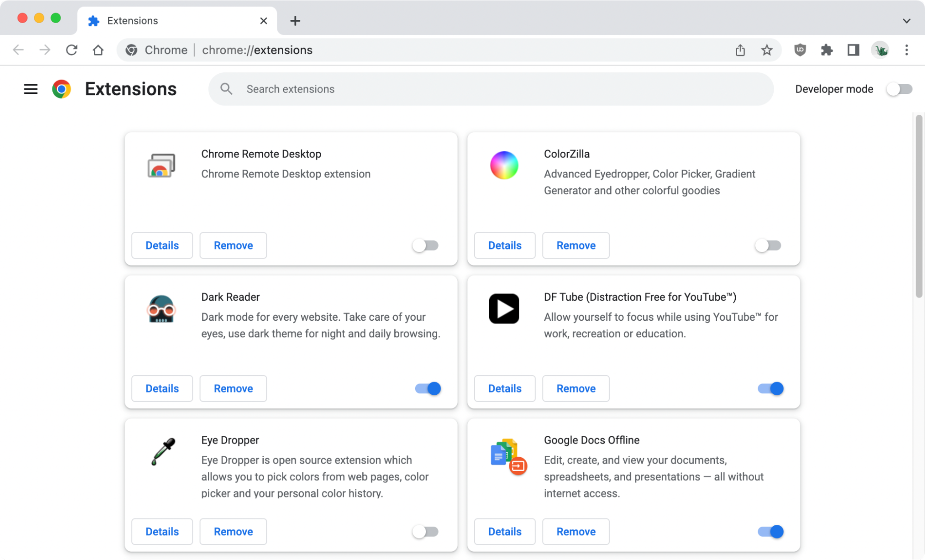
Task: Open Details for Chrome Remote Desktop
Action: coord(162,245)
